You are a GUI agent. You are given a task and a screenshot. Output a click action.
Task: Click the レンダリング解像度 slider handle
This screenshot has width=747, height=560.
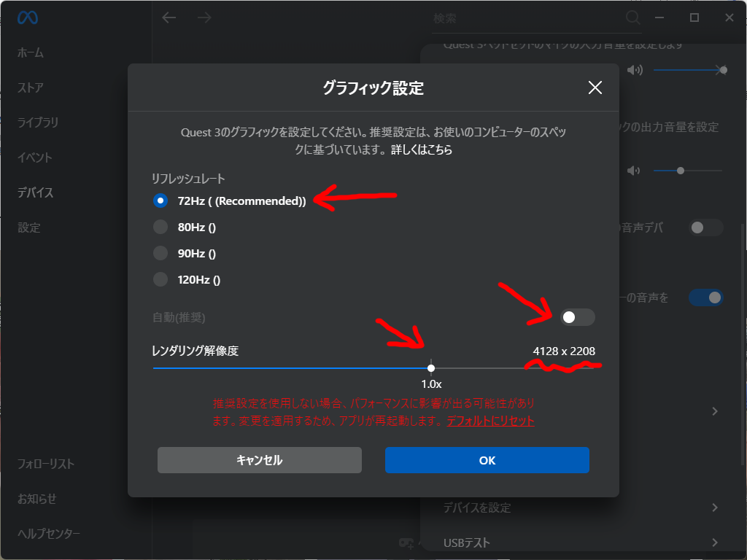pos(431,368)
